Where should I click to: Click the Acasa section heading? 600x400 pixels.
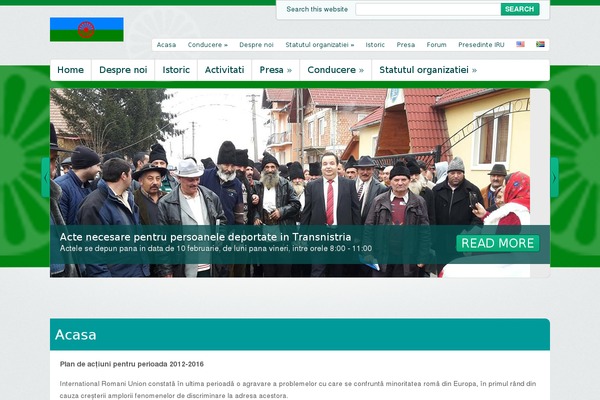click(x=75, y=335)
